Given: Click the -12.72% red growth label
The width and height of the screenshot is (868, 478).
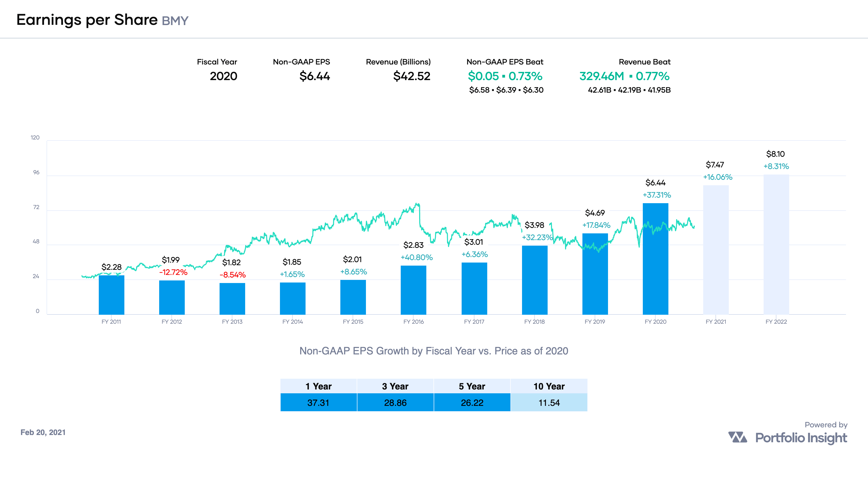Looking at the screenshot, I should coord(173,272).
